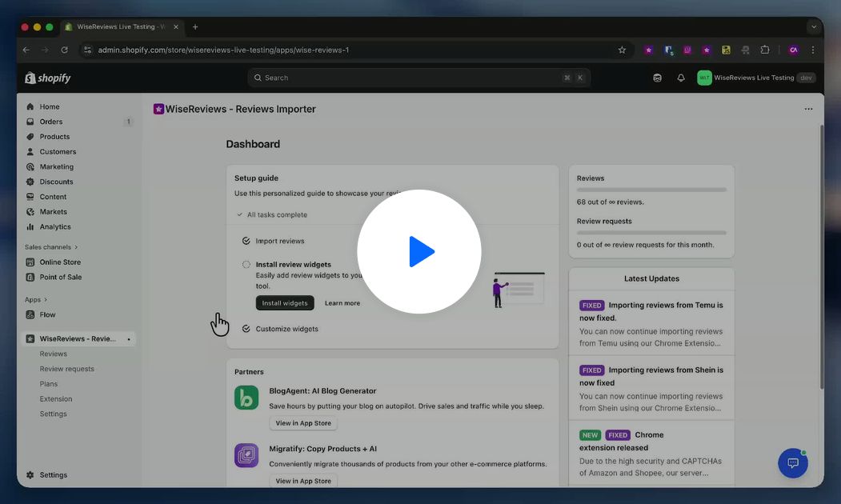Click the Learn more link

tap(342, 303)
